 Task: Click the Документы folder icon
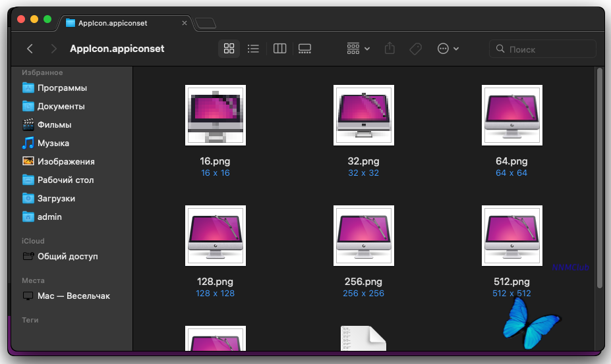pyautogui.click(x=28, y=106)
